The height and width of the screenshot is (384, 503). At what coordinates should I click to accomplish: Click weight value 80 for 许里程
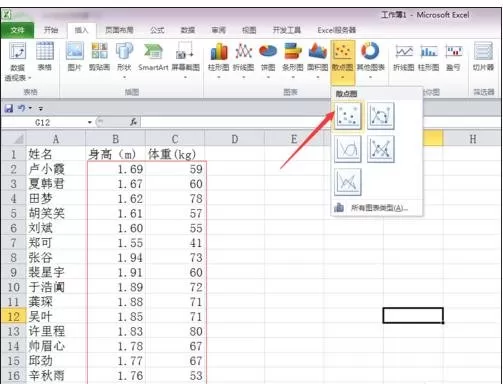[175, 331]
